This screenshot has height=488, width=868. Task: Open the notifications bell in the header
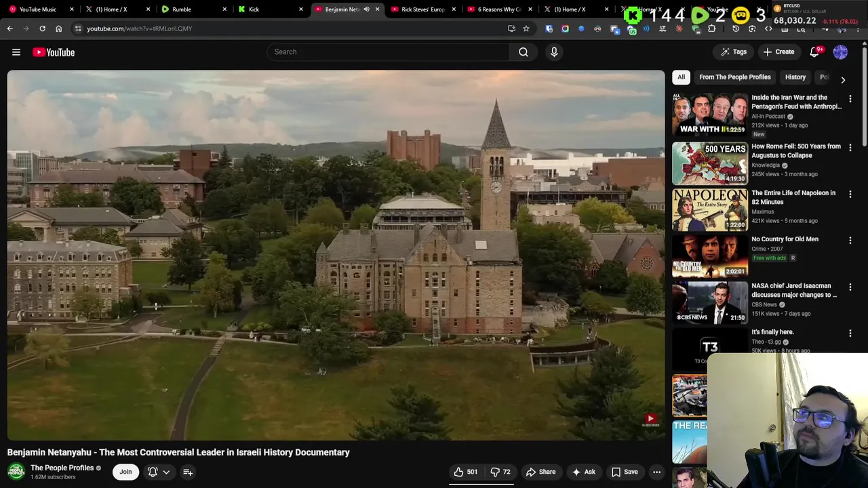(x=816, y=52)
